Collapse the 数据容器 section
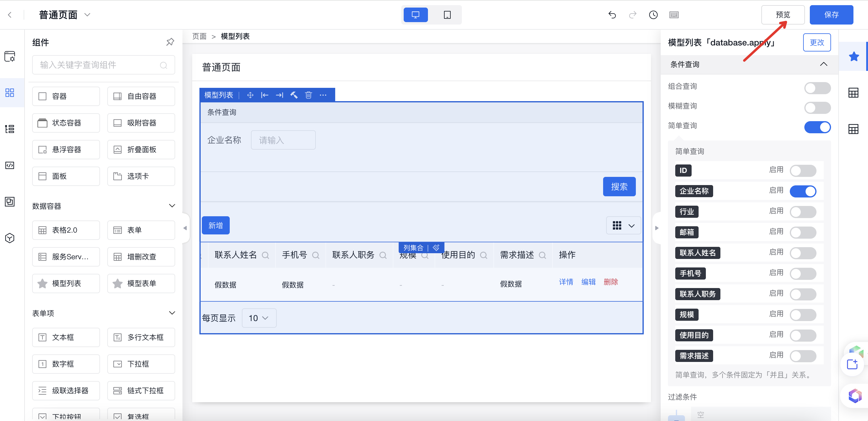 [172, 206]
